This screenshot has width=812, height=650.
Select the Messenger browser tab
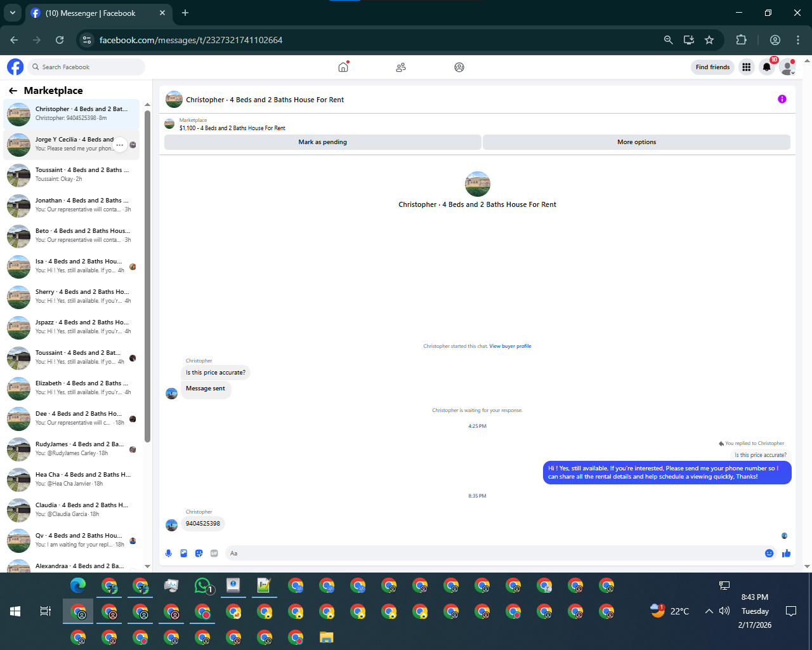pos(98,13)
